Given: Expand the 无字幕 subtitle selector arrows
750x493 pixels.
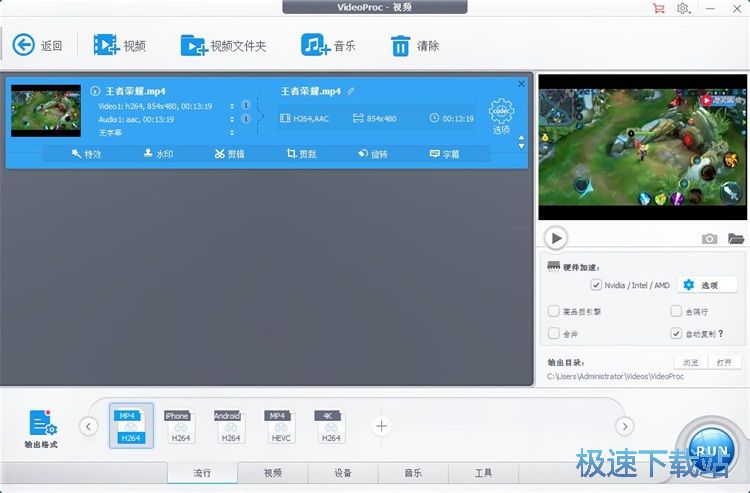Looking at the screenshot, I should (232, 132).
